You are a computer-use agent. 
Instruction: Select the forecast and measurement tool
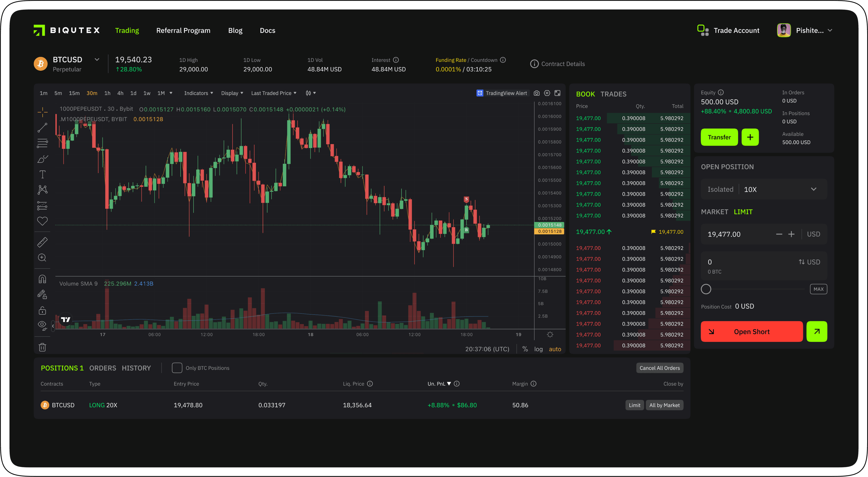pyautogui.click(x=42, y=206)
